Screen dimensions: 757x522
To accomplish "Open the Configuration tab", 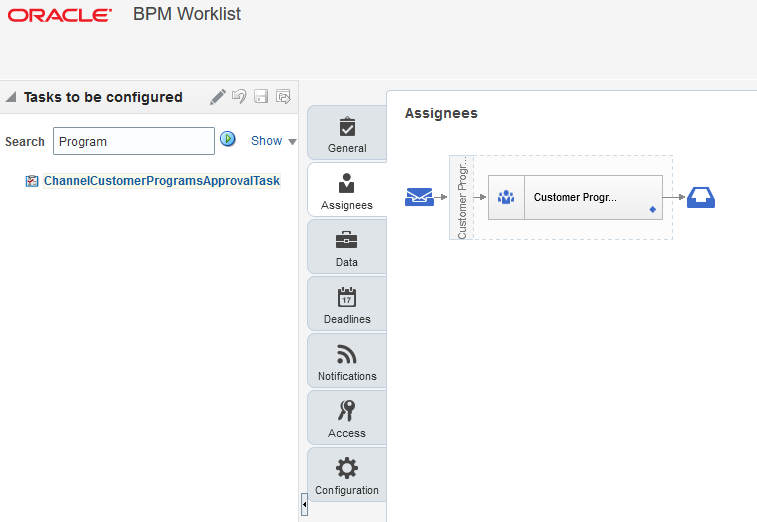I will 347,475.
